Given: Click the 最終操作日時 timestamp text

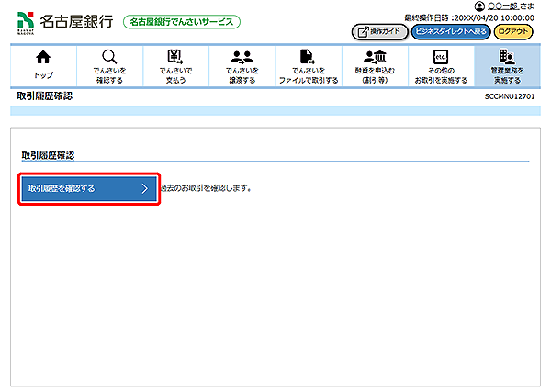Looking at the screenshot, I should pos(468,17).
